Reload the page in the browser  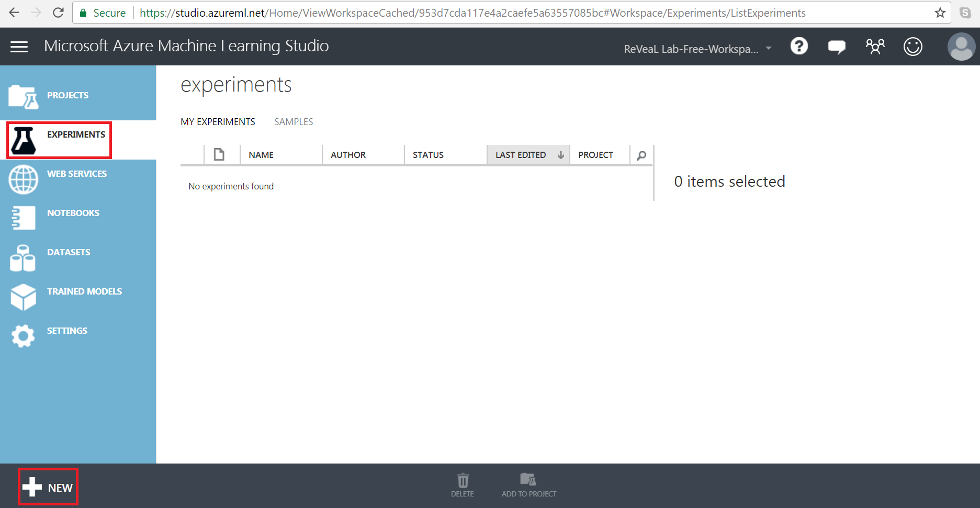[58, 13]
